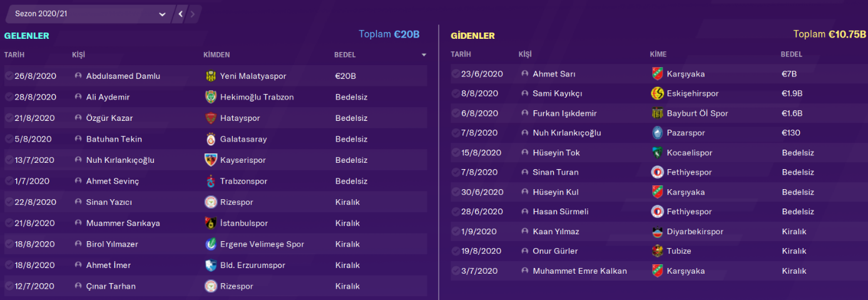
Task: Click the Eskişehirspor club badge
Action: 657,93
